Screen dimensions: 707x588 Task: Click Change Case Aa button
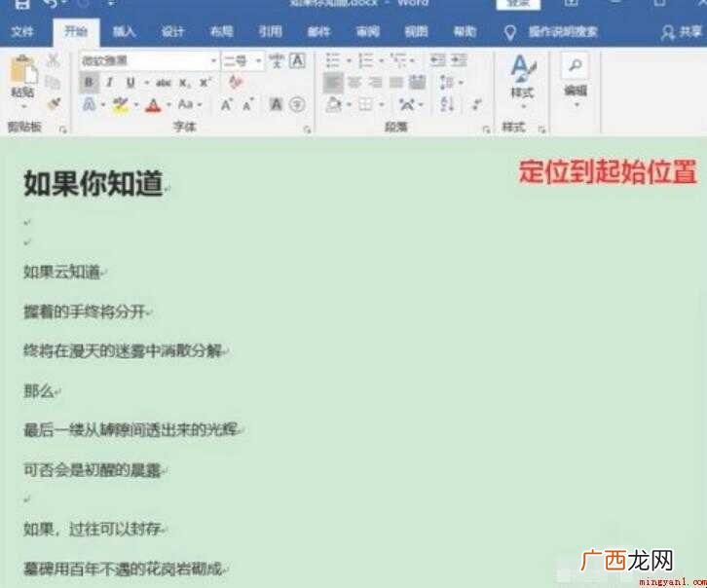coord(186,104)
